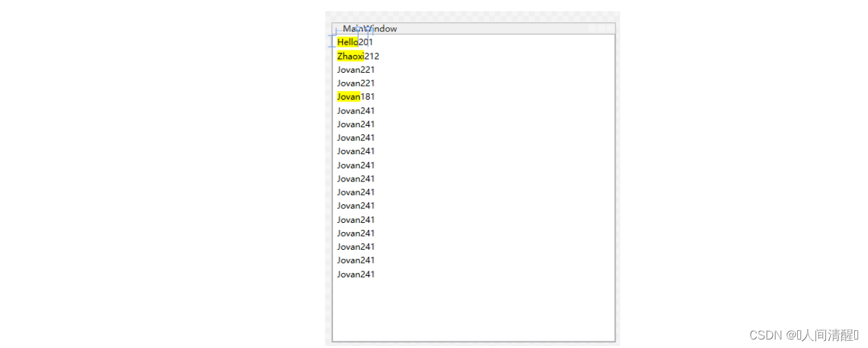Select the tenth Jovan241 row
The image size is (868, 348).
pyautogui.click(x=356, y=233)
